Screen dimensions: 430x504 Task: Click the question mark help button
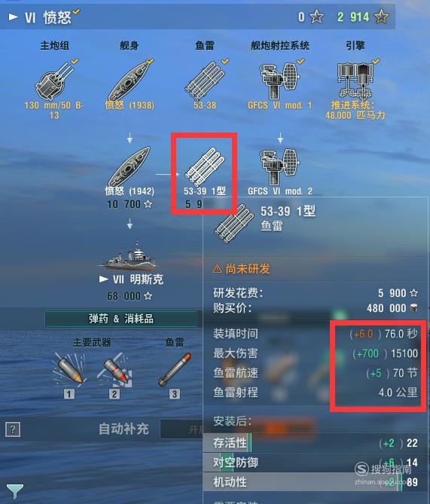pyautogui.click(x=13, y=429)
